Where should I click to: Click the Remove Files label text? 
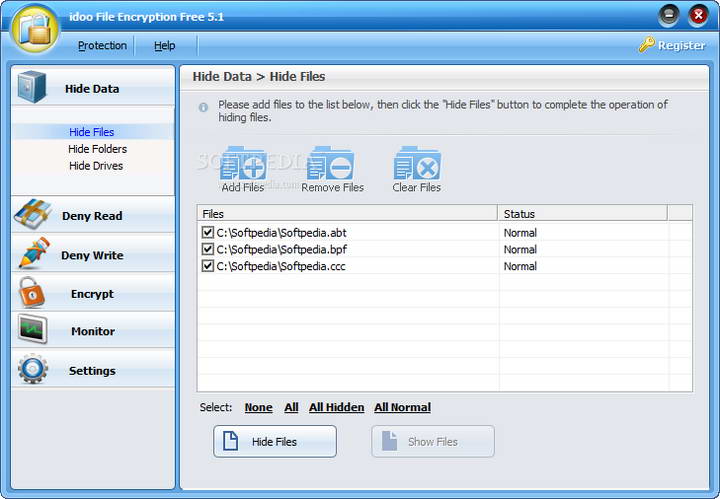click(x=332, y=187)
